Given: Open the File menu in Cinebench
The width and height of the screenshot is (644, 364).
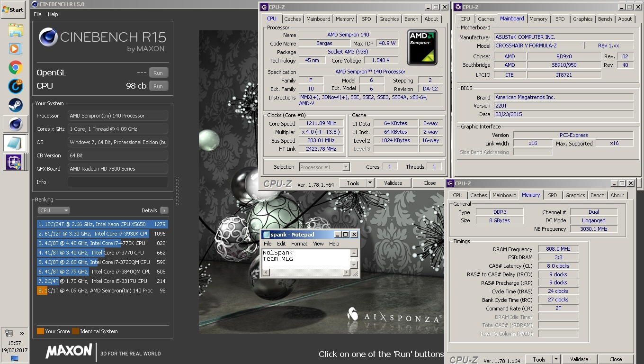Looking at the screenshot, I should [x=37, y=14].
